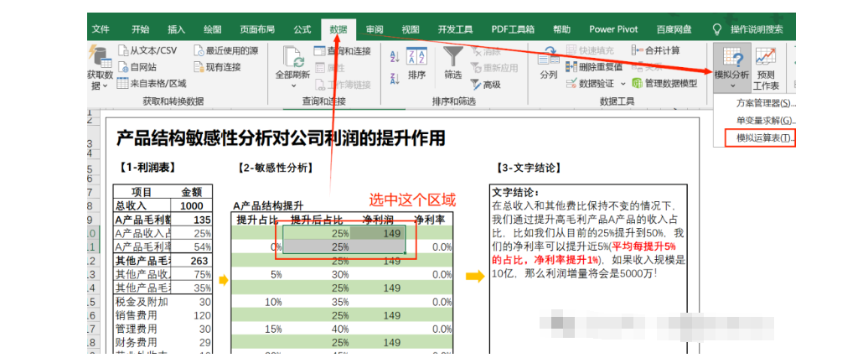Click the 提升后占比 column header

point(316,220)
